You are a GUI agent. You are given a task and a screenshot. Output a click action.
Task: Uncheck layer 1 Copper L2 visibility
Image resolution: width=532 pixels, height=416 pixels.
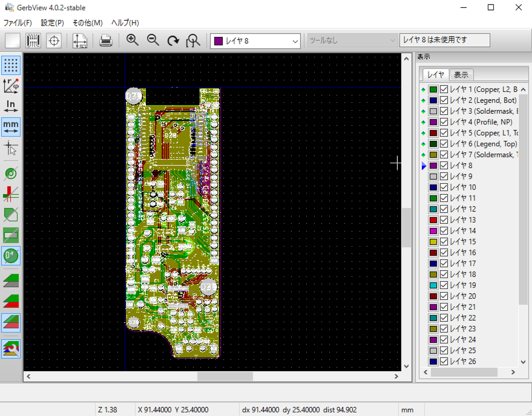pos(444,89)
